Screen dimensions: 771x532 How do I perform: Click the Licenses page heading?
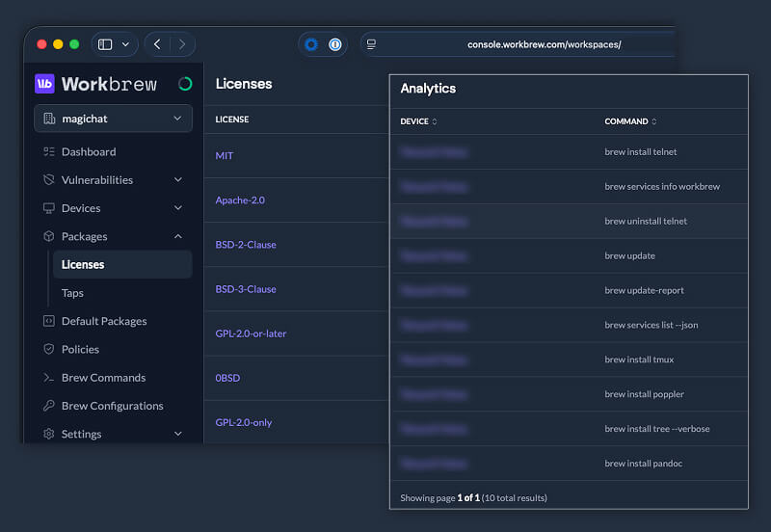click(244, 84)
